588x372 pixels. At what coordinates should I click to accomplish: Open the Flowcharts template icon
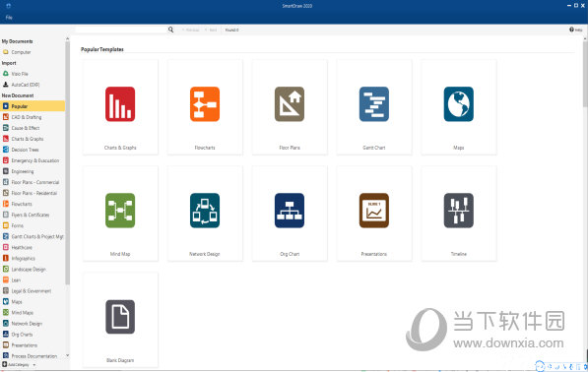pyautogui.click(x=205, y=104)
